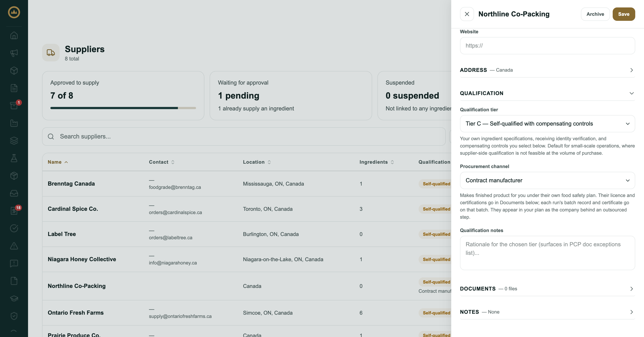Archive the Northline Co-Packing supplier
This screenshot has height=337, width=644.
coord(595,14)
